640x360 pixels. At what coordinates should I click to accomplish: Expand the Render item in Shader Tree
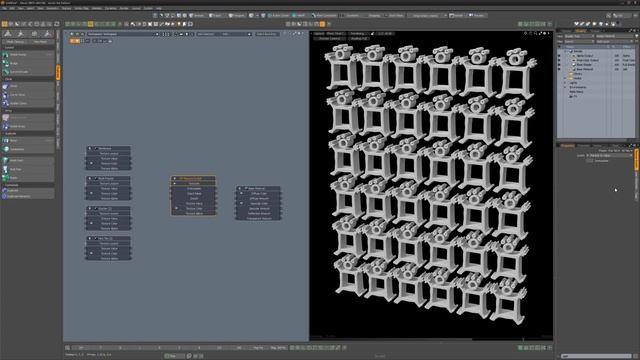(565, 51)
